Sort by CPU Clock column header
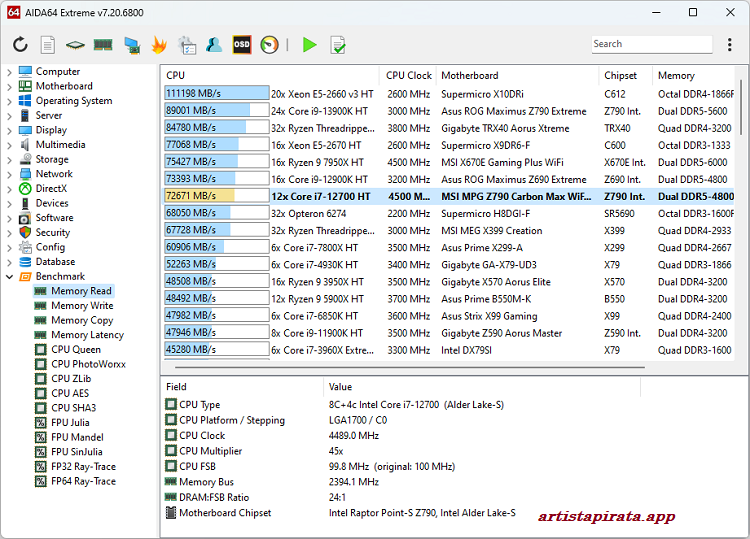 point(409,75)
